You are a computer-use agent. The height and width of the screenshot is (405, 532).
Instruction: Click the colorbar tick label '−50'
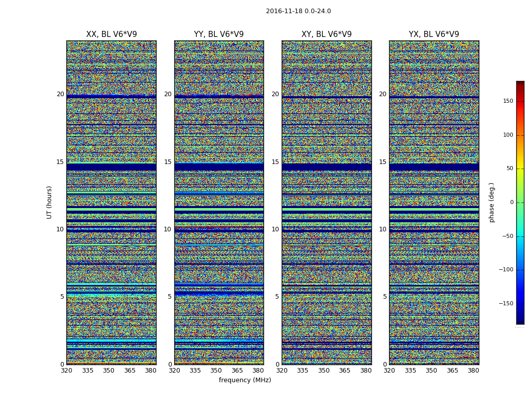(x=508, y=236)
